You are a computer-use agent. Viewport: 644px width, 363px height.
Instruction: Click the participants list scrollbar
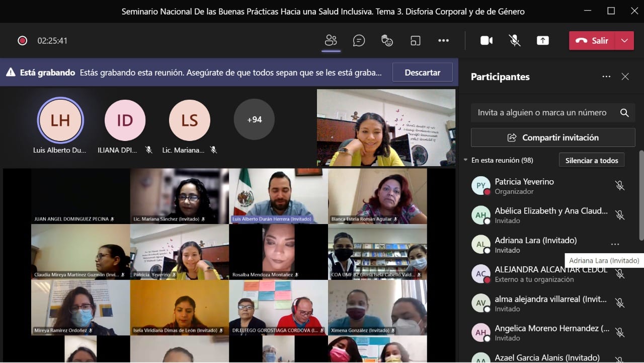(x=640, y=196)
